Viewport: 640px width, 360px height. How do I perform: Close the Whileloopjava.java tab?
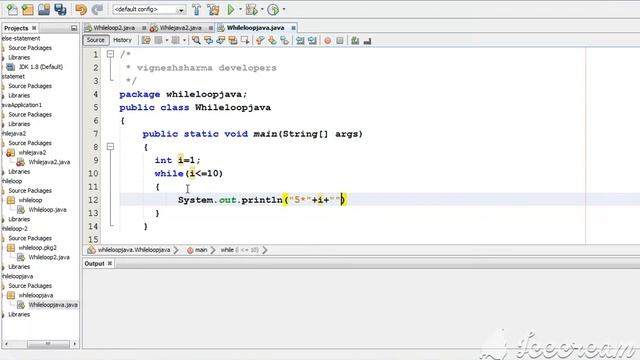[293, 28]
